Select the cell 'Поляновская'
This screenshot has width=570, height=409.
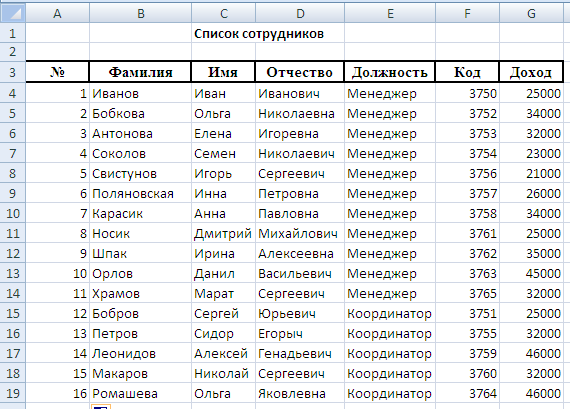(140, 193)
